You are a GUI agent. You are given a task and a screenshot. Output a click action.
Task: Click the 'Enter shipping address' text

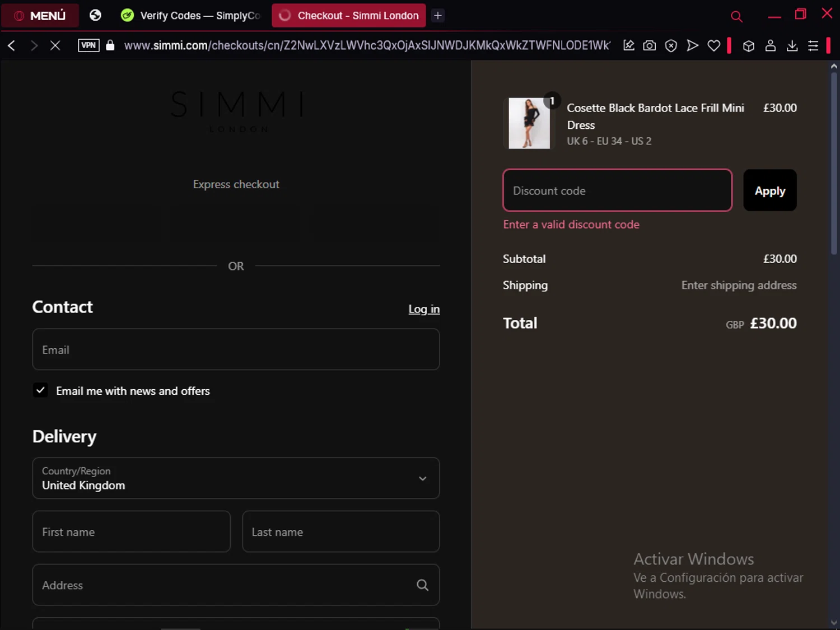739,285
